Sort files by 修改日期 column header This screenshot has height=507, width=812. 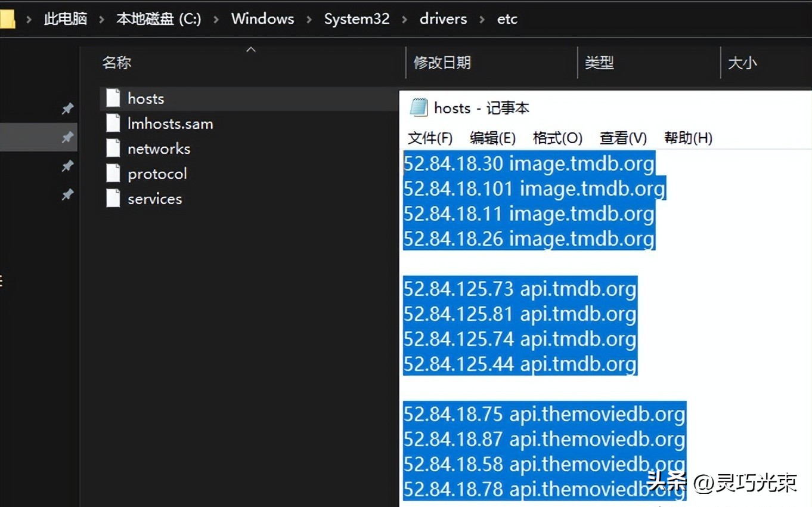pyautogui.click(x=442, y=62)
